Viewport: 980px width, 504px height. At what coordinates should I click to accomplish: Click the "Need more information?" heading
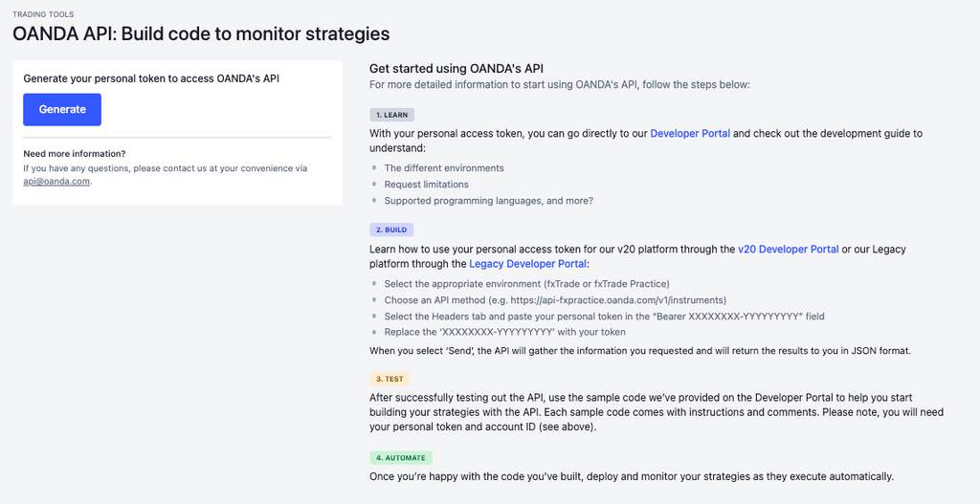(x=75, y=154)
